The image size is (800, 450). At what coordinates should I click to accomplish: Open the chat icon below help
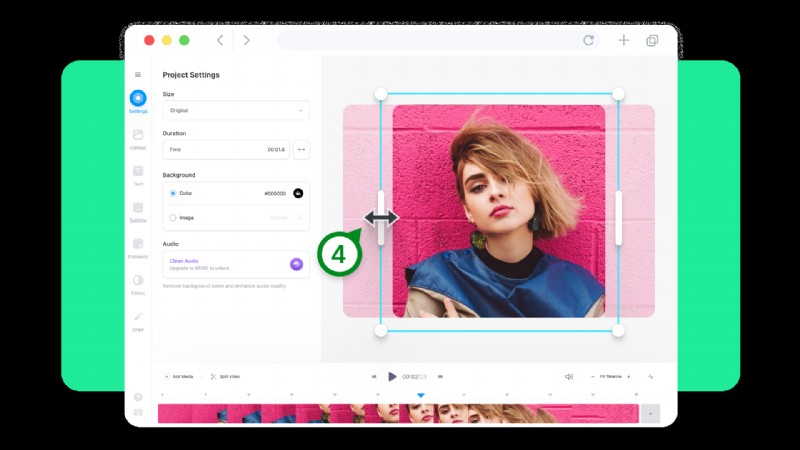click(138, 412)
